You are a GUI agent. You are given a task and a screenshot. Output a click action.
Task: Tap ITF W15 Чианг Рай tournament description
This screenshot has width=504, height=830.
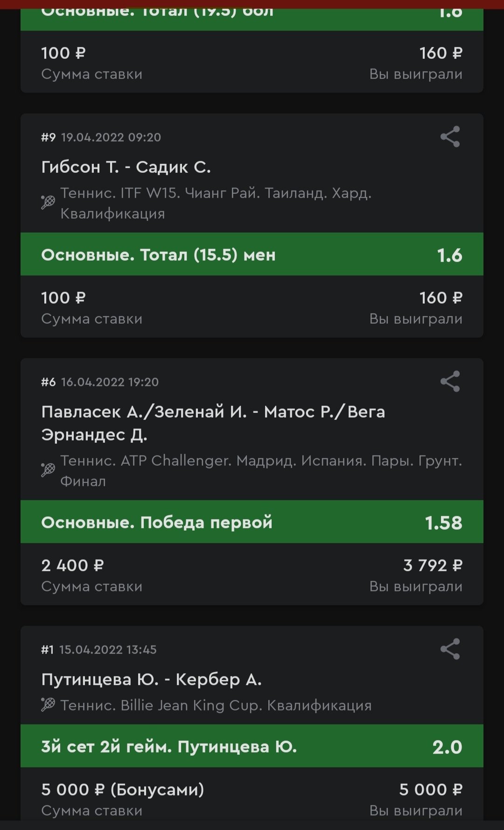(x=216, y=203)
